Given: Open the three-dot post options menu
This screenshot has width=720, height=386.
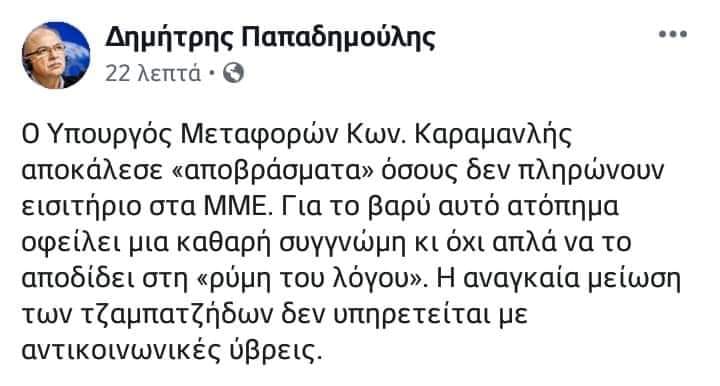Looking at the screenshot, I should (673, 34).
